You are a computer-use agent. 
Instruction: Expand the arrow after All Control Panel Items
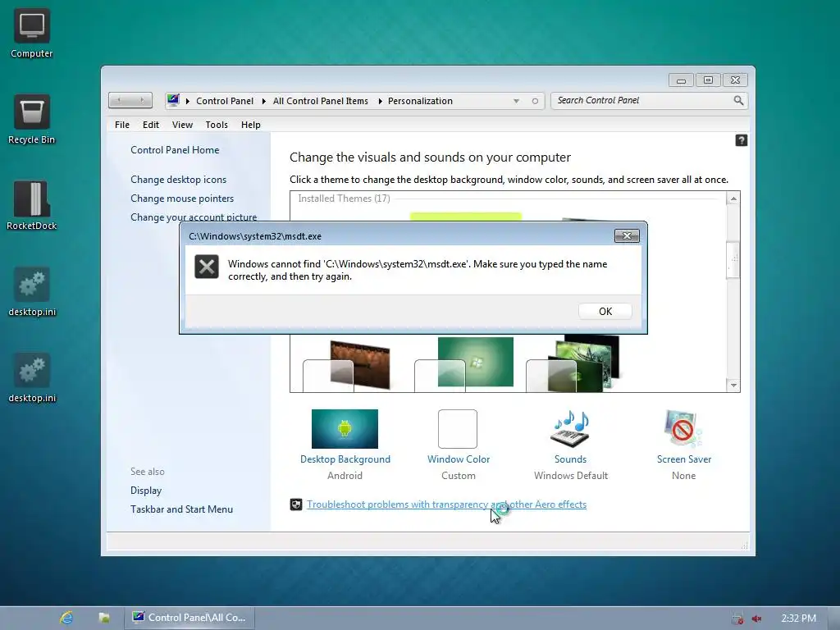tap(380, 101)
